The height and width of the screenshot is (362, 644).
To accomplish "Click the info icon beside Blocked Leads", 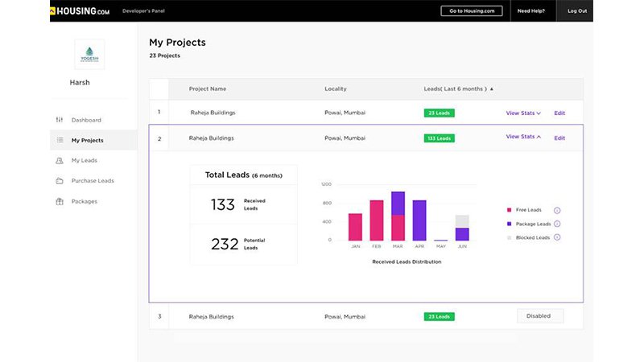I will (x=557, y=237).
